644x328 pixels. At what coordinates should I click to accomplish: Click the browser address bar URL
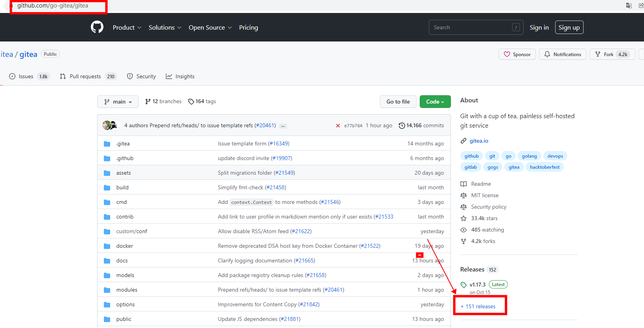tap(53, 6)
